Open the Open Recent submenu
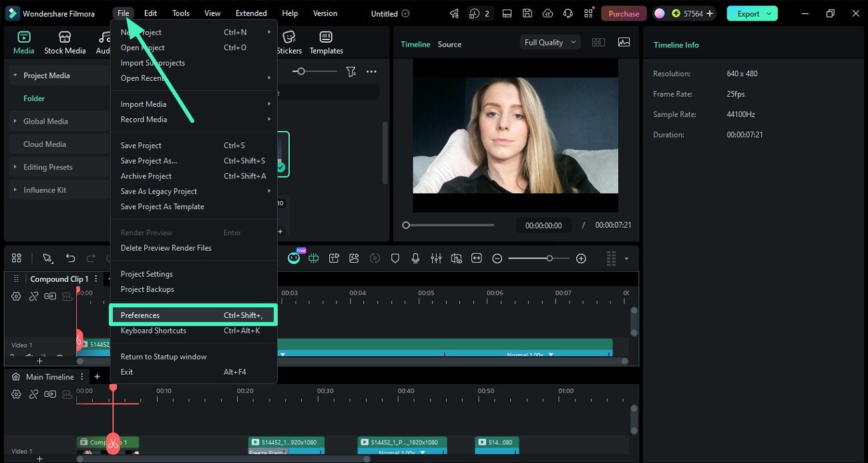Image resolution: width=868 pixels, height=463 pixels. (x=194, y=78)
